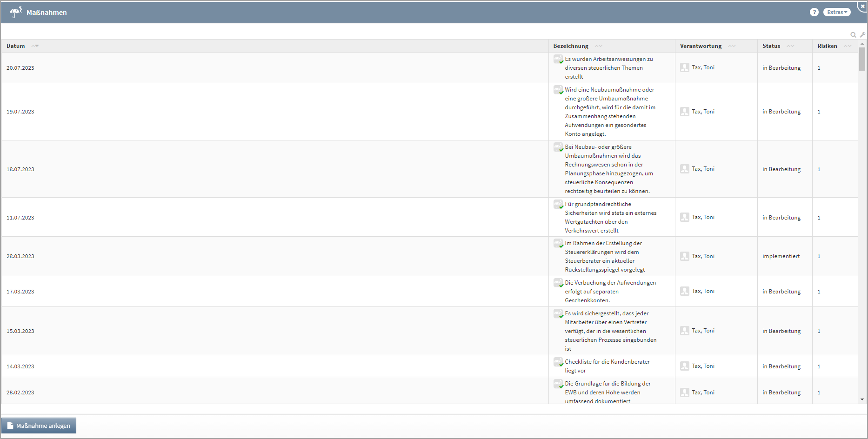Select the date 28.02.2023
Image resolution: width=868 pixels, height=439 pixels.
tap(20, 392)
